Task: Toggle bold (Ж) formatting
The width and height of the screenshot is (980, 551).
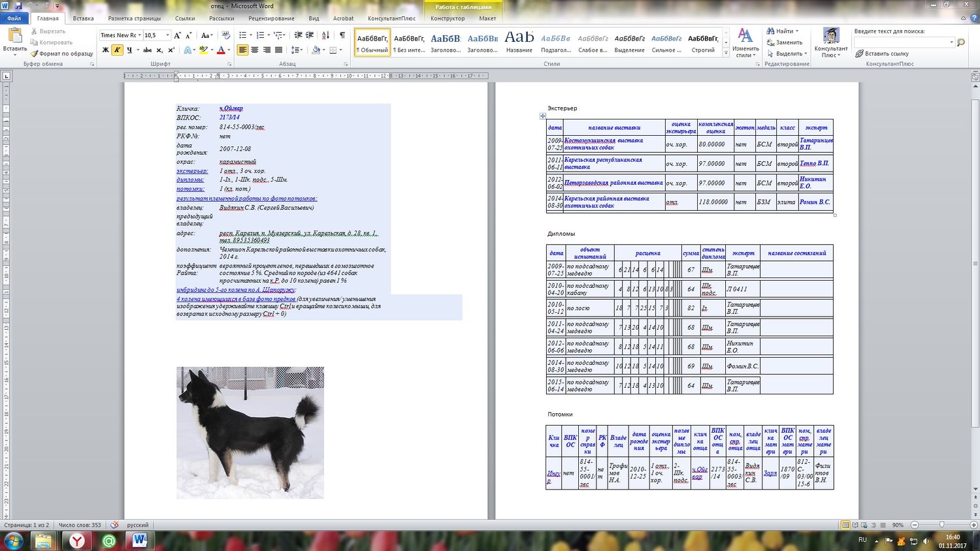Action: pos(105,50)
